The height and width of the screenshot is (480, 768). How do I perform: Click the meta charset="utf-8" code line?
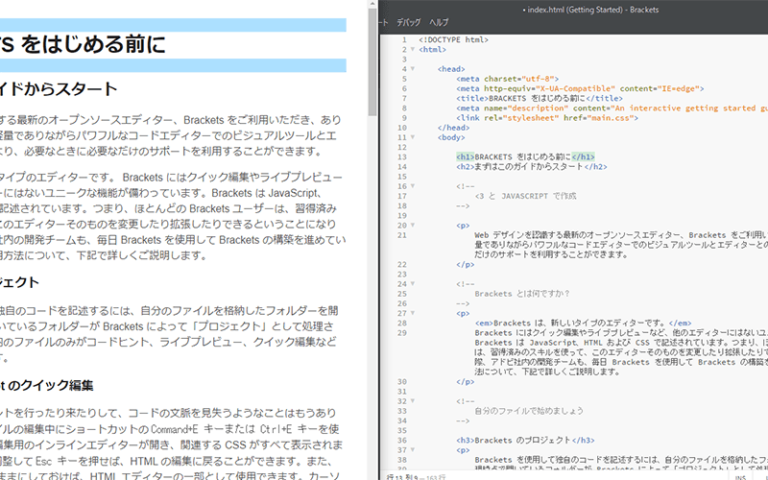point(507,79)
